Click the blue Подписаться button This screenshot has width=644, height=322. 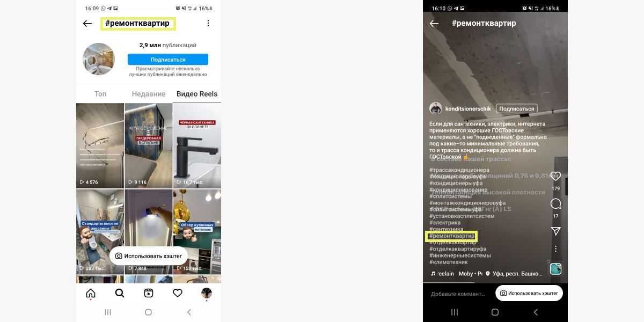(168, 60)
